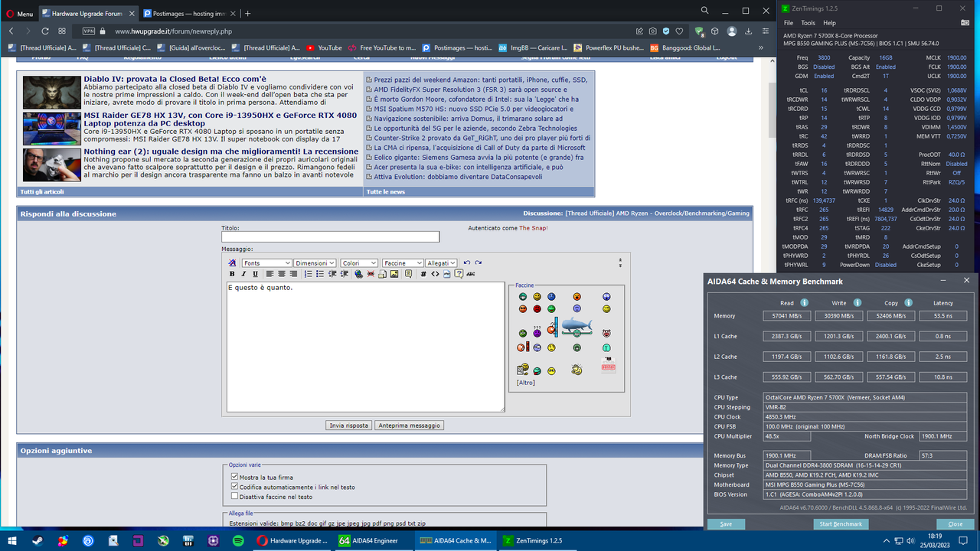The width and height of the screenshot is (980, 551).
Task: Insert an image using the picture icon
Action: tap(394, 274)
